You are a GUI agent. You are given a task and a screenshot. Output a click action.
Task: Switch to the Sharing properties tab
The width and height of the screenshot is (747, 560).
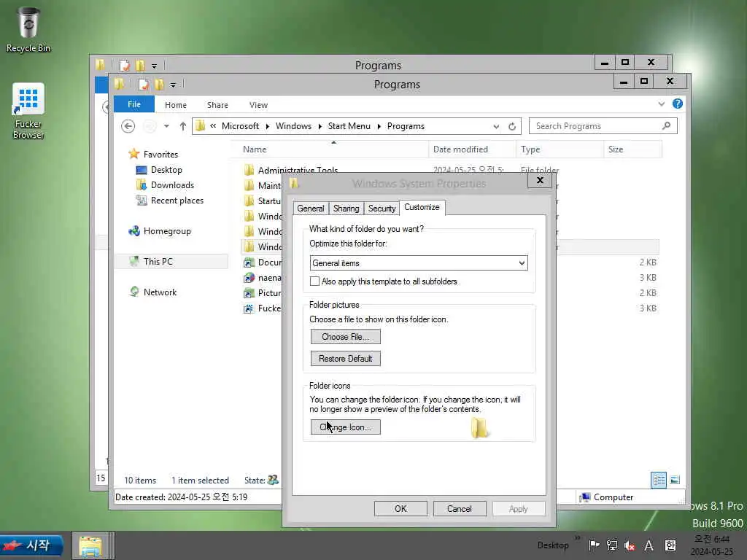(x=347, y=209)
